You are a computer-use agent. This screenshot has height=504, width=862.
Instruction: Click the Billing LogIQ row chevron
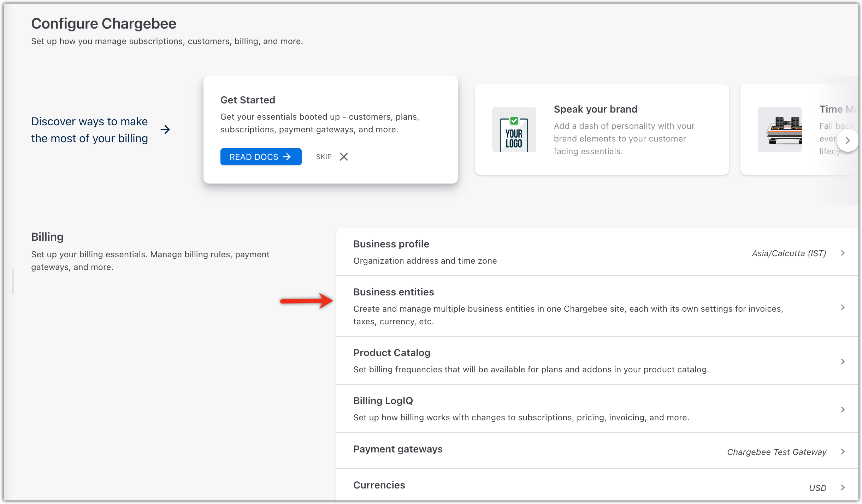coord(843,410)
